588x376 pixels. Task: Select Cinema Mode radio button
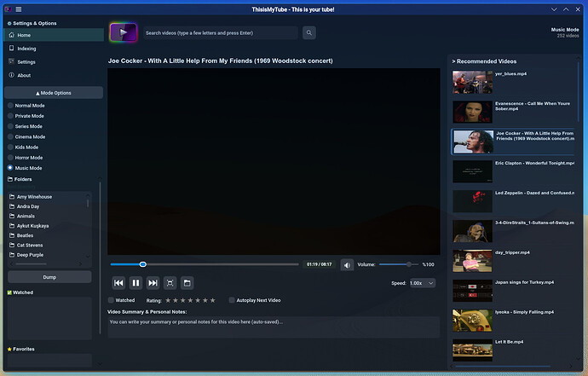pyautogui.click(x=10, y=136)
